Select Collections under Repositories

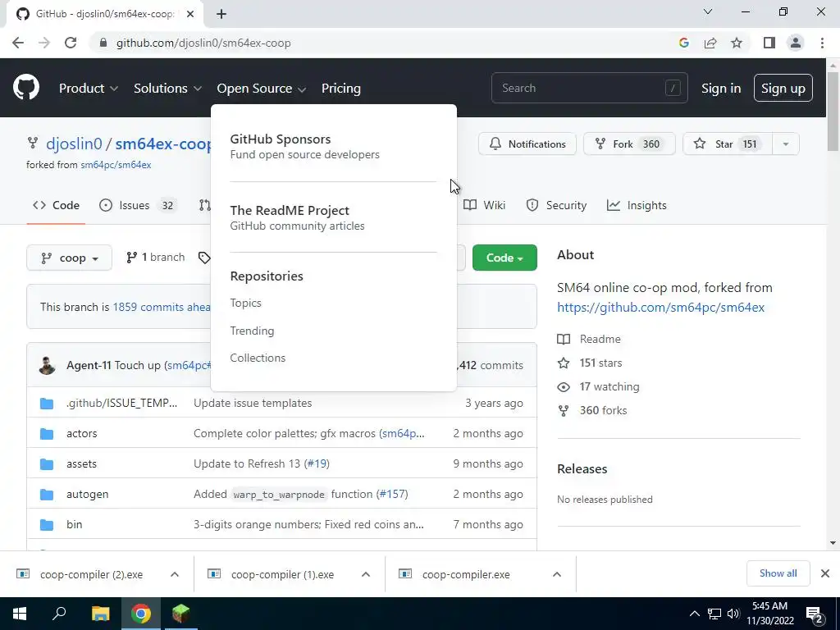coord(258,358)
